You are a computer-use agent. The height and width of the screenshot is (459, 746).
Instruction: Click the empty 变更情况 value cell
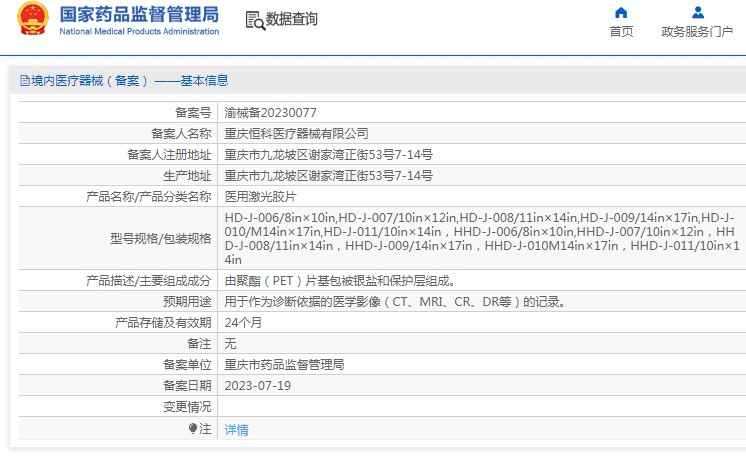pos(482,407)
